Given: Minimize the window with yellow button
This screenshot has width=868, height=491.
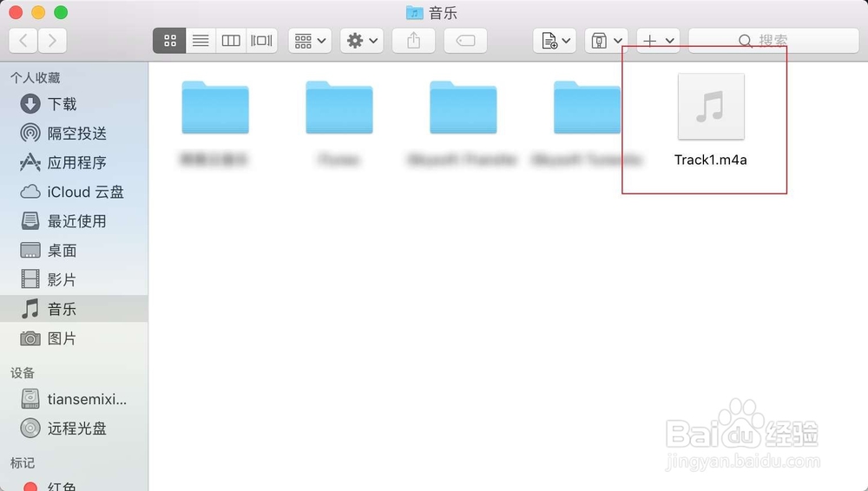Looking at the screenshot, I should (x=38, y=12).
